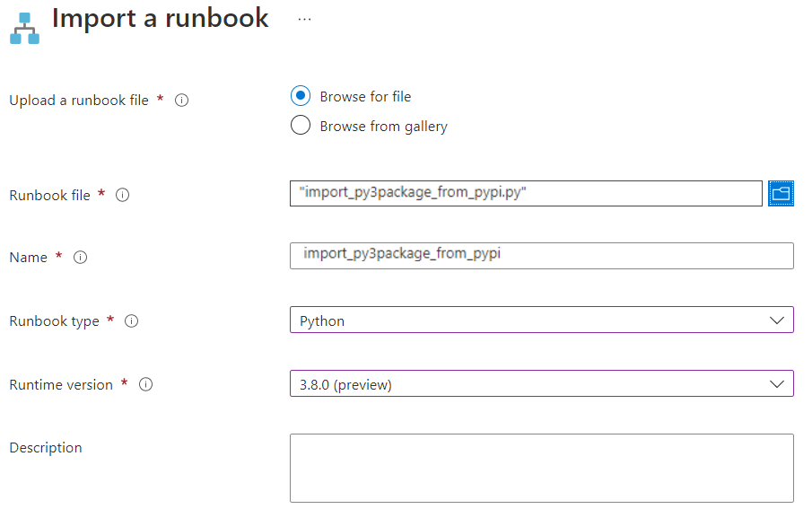Click the Description text area
The image size is (812, 509).
tap(541, 468)
